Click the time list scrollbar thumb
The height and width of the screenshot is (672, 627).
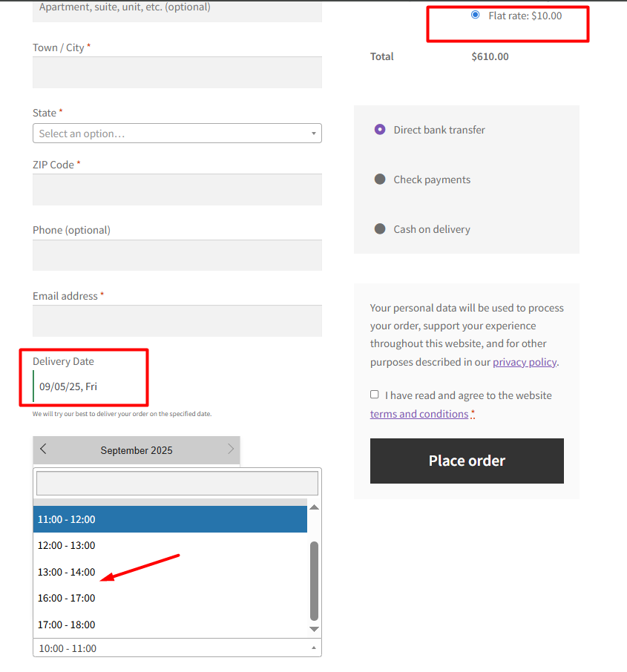coord(313,579)
